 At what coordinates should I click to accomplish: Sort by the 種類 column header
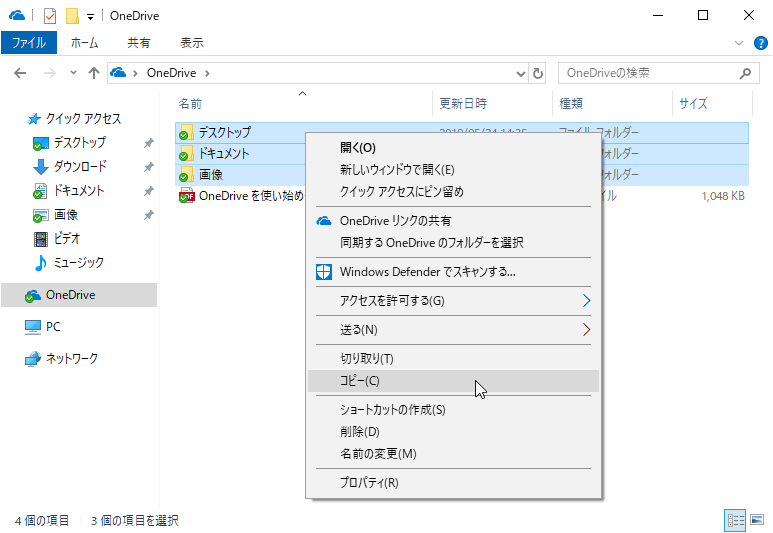[612, 104]
